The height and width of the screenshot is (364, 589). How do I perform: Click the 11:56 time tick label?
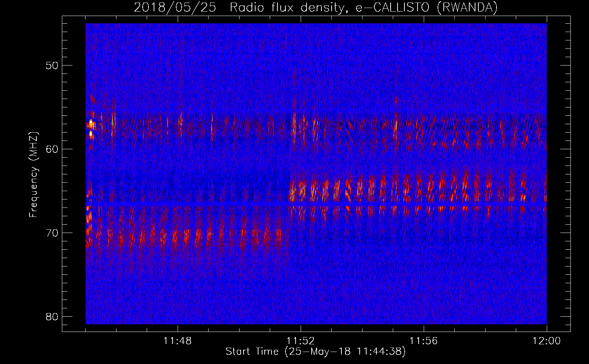tap(424, 341)
